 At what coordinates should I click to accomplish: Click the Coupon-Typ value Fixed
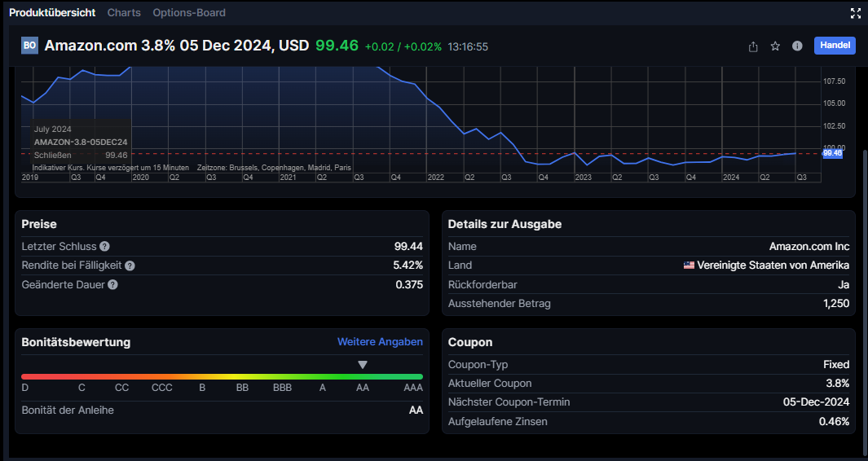(836, 365)
